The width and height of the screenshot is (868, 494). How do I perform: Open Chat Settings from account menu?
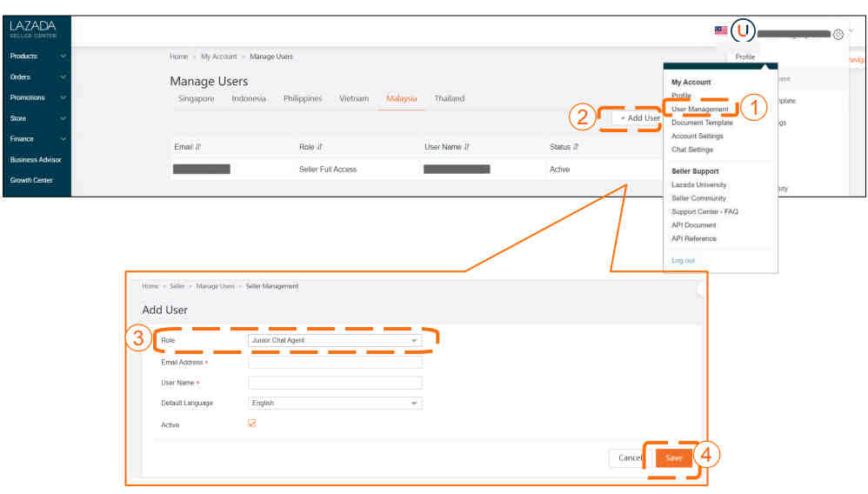[x=692, y=150]
